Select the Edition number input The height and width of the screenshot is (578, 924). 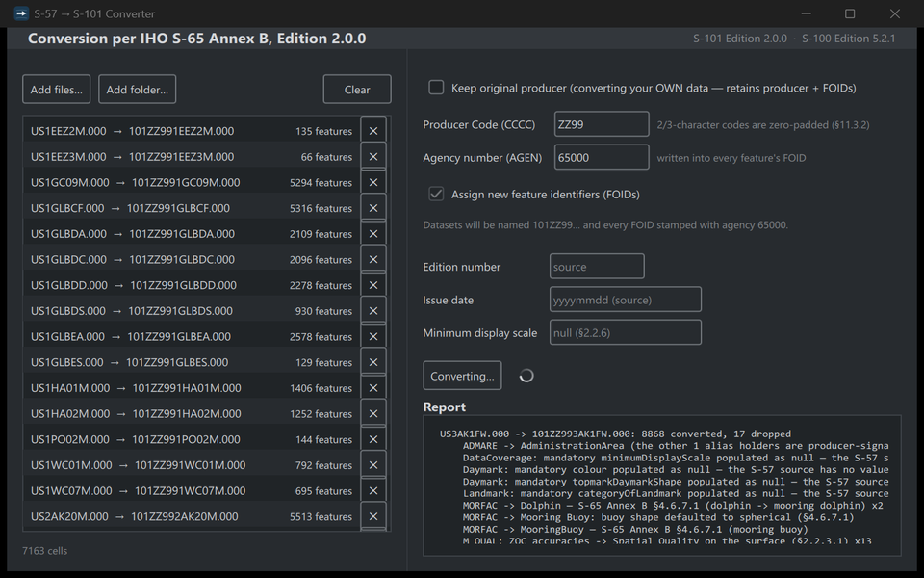tap(597, 267)
